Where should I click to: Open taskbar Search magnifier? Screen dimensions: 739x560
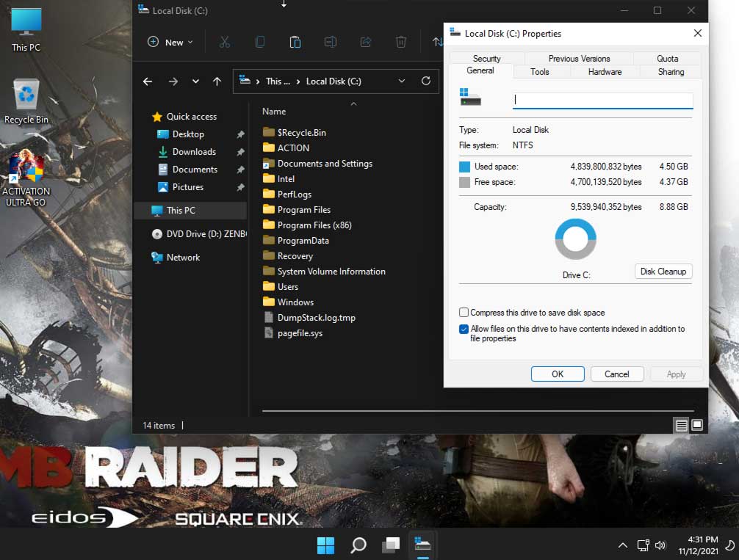[358, 545]
